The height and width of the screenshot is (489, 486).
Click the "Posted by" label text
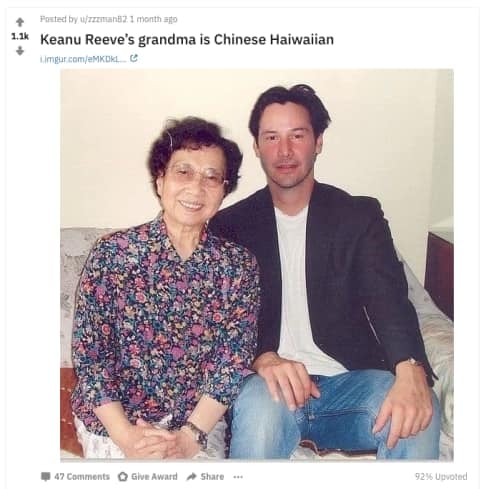pos(59,19)
